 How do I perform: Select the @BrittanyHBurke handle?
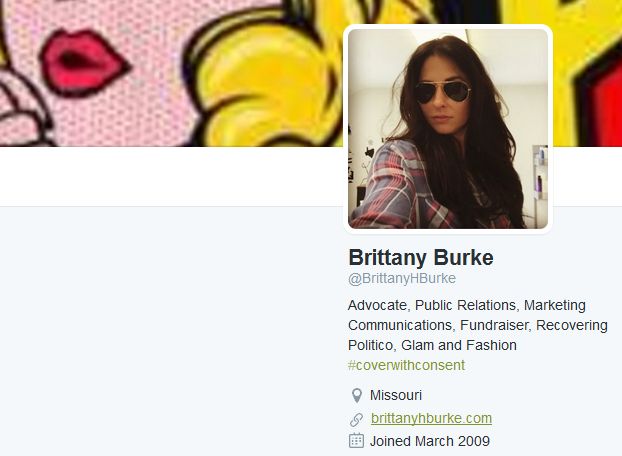[x=402, y=278]
